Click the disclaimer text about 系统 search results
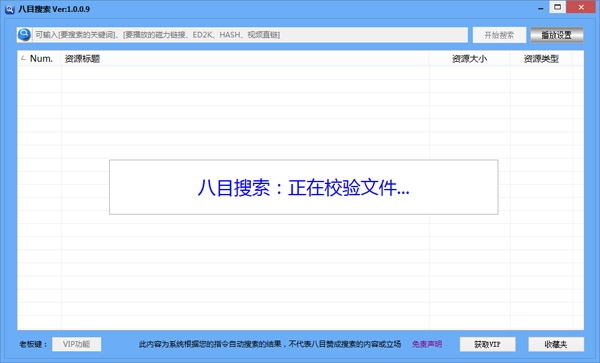Viewport: 600px width, 363px height. point(270,344)
